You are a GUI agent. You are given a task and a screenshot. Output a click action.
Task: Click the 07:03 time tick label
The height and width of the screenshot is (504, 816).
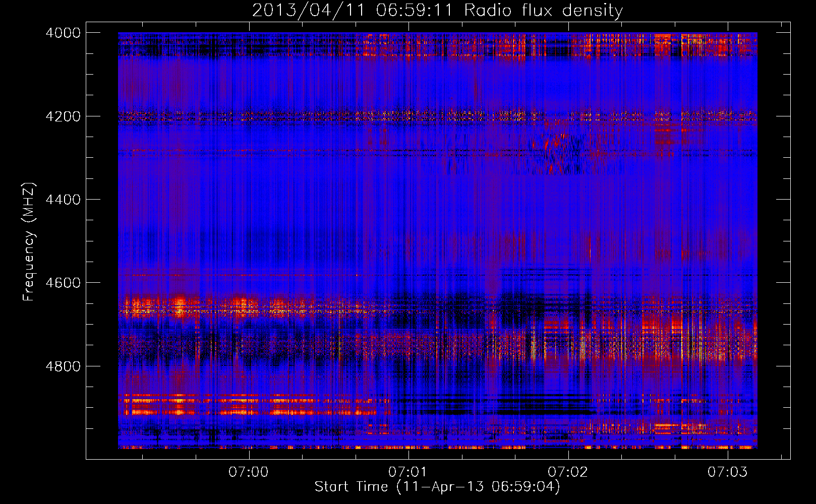728,472
